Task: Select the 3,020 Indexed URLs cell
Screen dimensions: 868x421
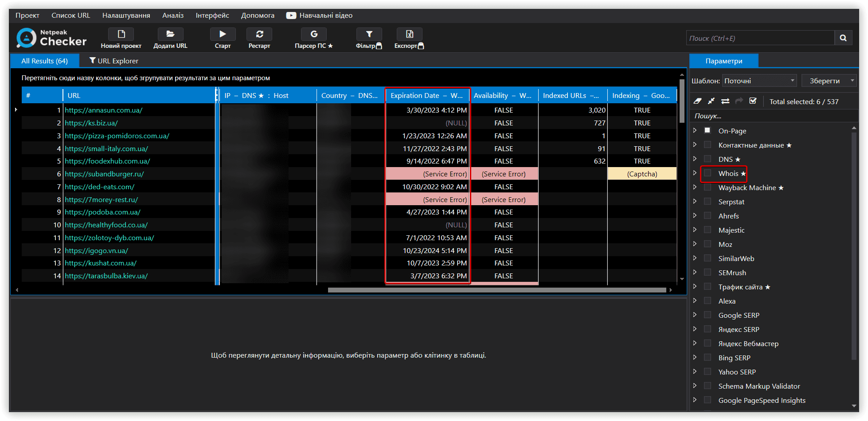Action: [x=572, y=110]
